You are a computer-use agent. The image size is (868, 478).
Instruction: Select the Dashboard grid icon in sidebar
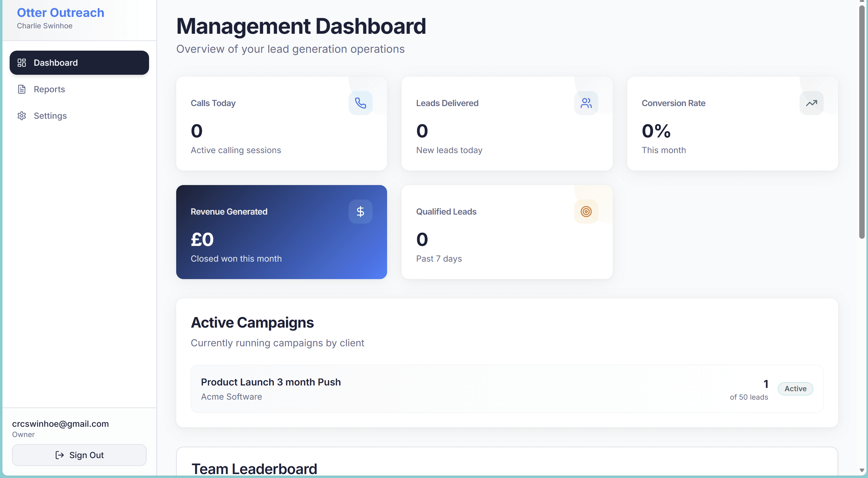pyautogui.click(x=21, y=63)
